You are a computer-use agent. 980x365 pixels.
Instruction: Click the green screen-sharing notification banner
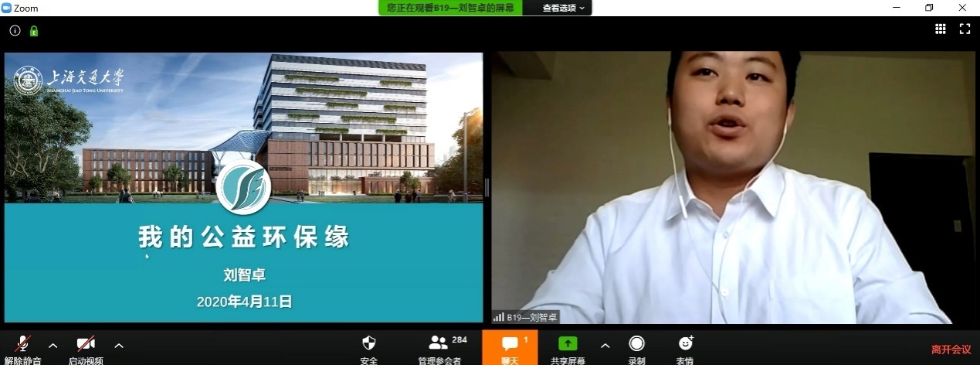tap(450, 8)
